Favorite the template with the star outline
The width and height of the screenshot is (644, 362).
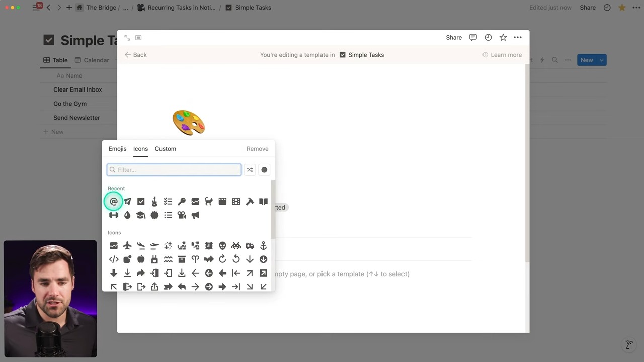pos(503,37)
